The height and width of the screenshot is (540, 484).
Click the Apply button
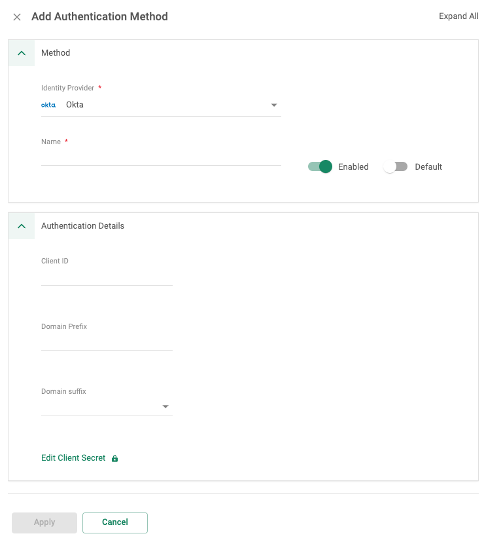point(44,522)
